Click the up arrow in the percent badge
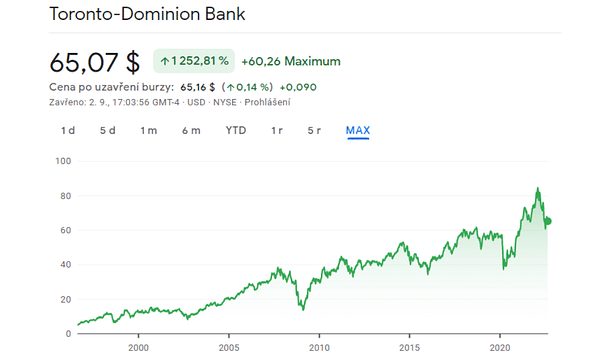Viewport: 600px width, 360px height. pyautogui.click(x=165, y=61)
